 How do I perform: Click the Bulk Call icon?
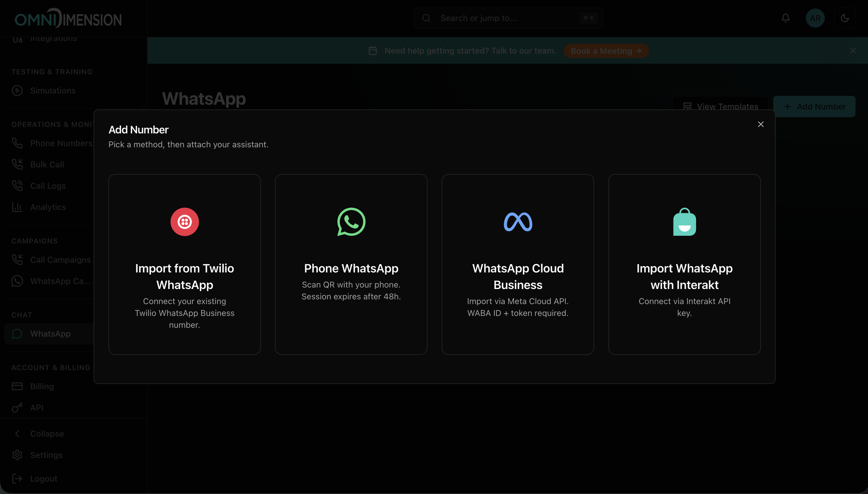(17, 164)
